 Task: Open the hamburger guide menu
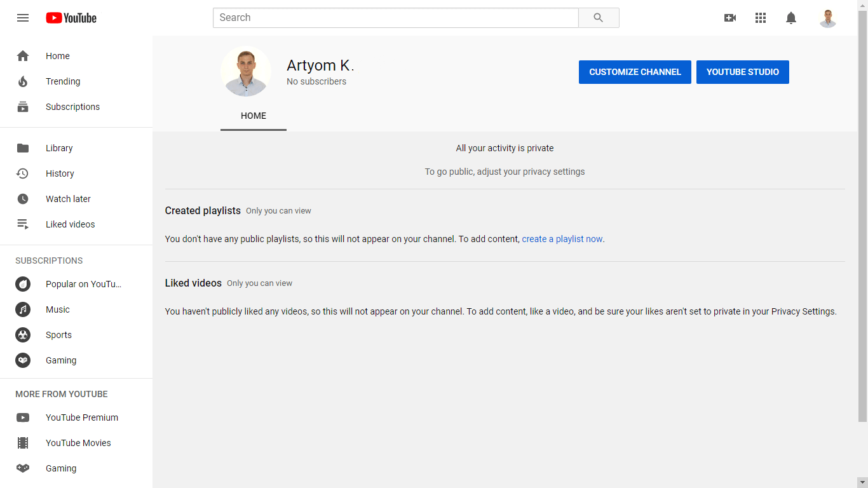point(23,18)
